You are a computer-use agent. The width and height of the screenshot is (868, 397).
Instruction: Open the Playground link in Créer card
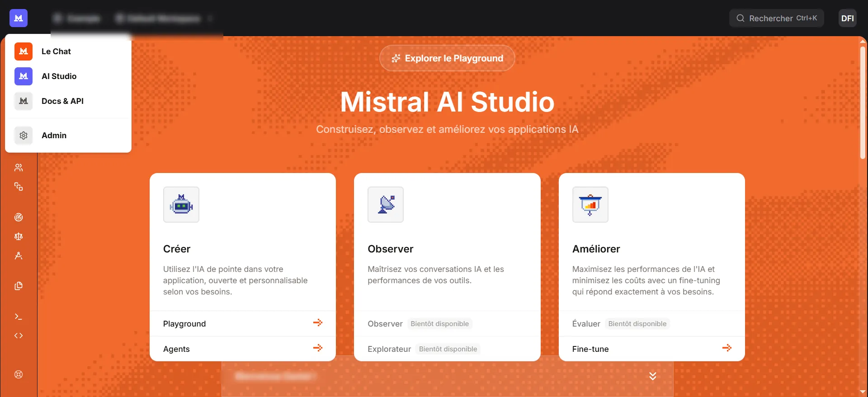[243, 323]
